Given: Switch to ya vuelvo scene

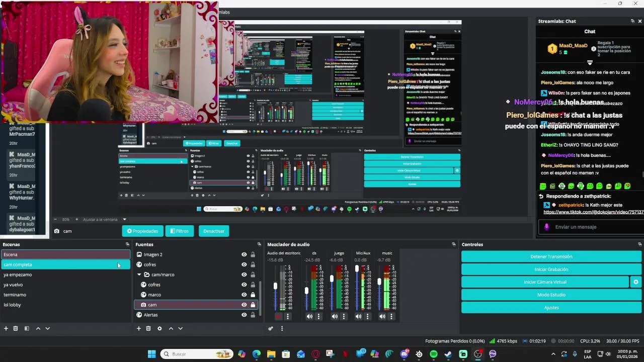Looking at the screenshot, I should pos(65,285).
